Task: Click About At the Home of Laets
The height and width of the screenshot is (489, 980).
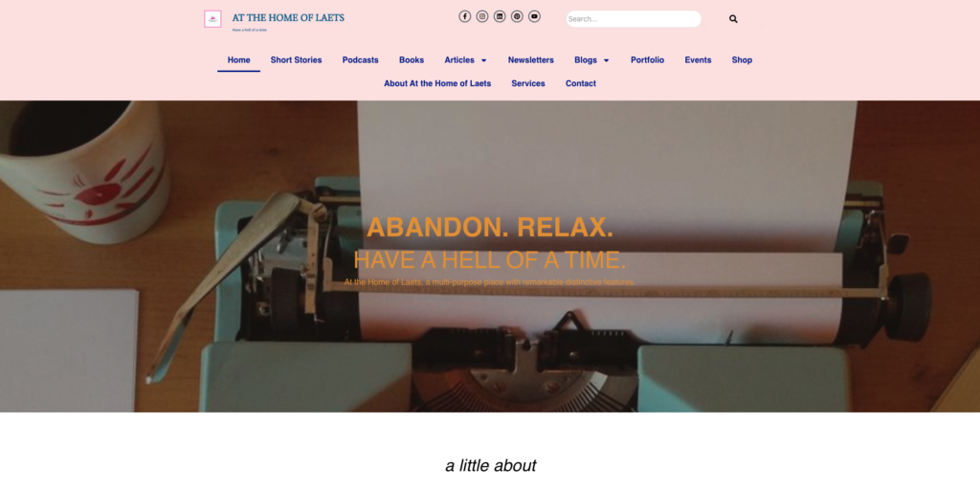Action: 437,83
